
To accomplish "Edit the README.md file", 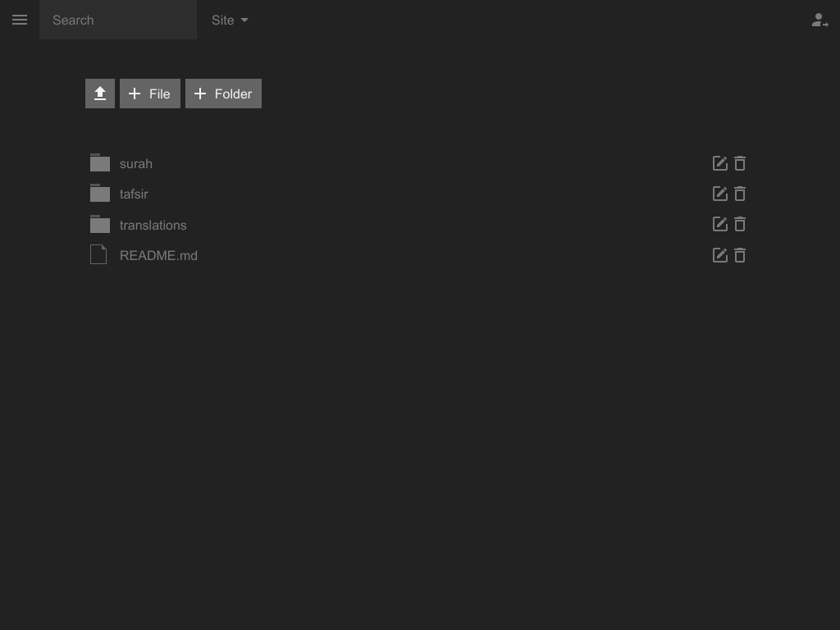I will [x=719, y=255].
